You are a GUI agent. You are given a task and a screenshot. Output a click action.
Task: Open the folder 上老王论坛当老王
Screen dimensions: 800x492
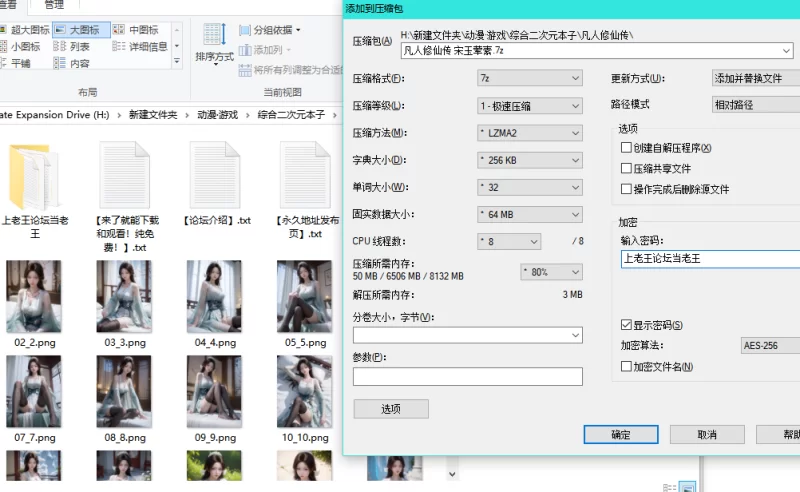pos(34,190)
